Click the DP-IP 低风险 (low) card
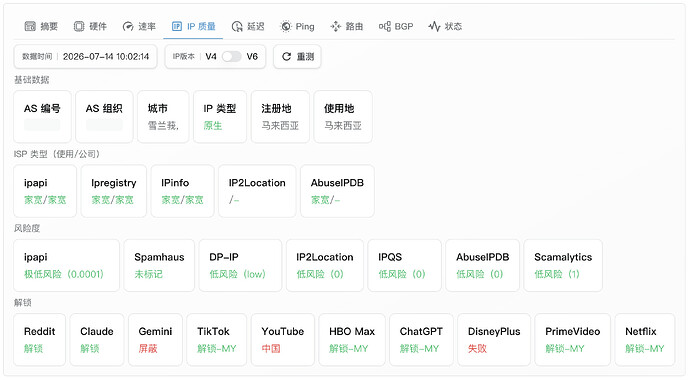Viewport: 690px width, 380px height. click(x=240, y=265)
